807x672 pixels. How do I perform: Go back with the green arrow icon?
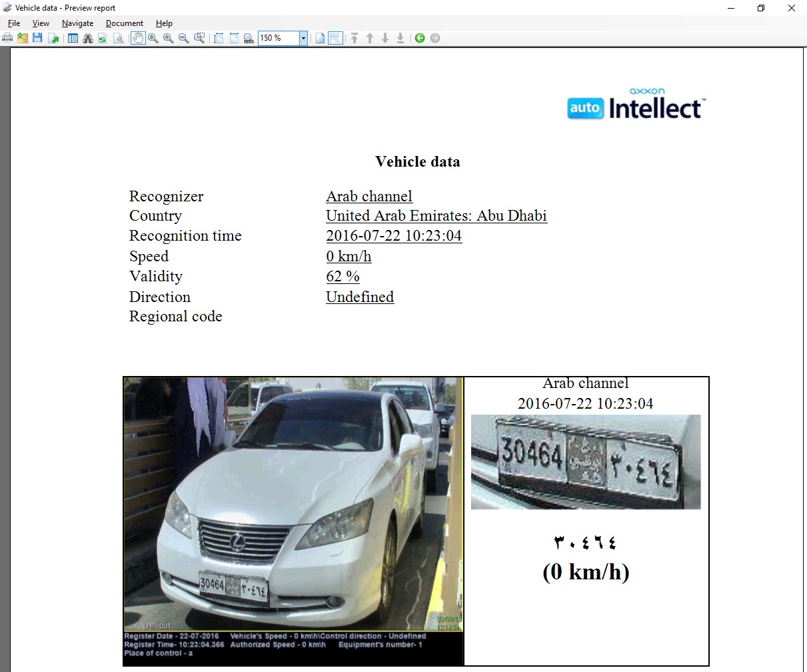(420, 38)
